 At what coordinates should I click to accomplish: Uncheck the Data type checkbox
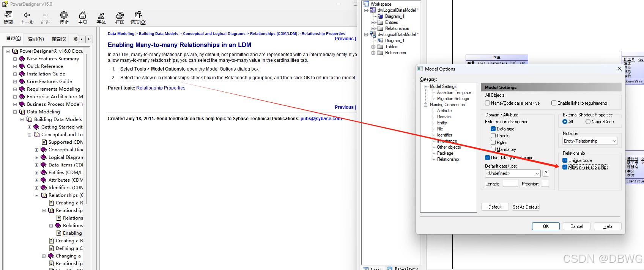pos(493,129)
